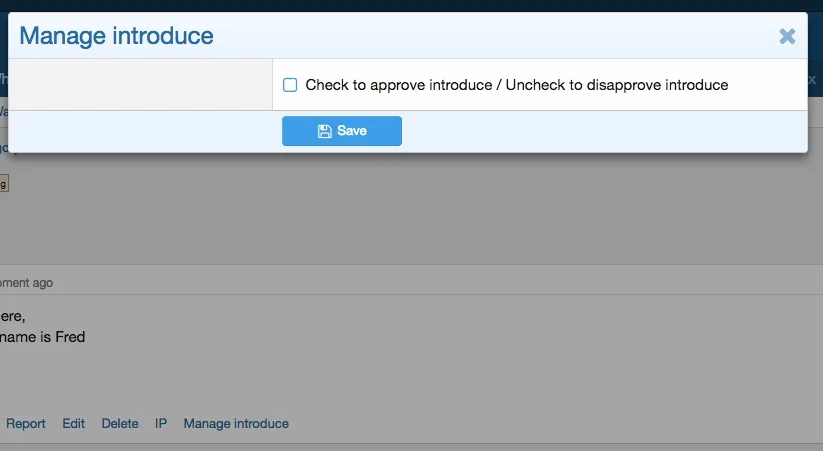Click the floppy disk icon in Save
Image resolution: width=823 pixels, height=451 pixels.
tap(324, 131)
